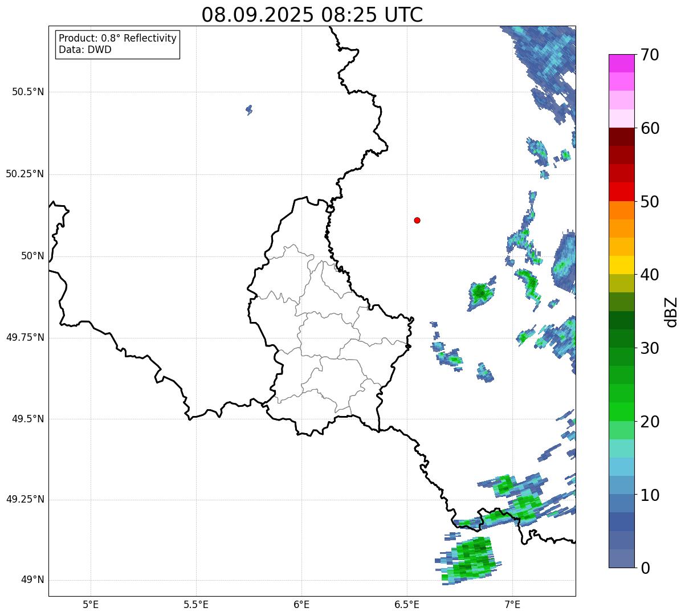Click the dark green colorbar segment near 35
The image size is (685, 616).
622,320
